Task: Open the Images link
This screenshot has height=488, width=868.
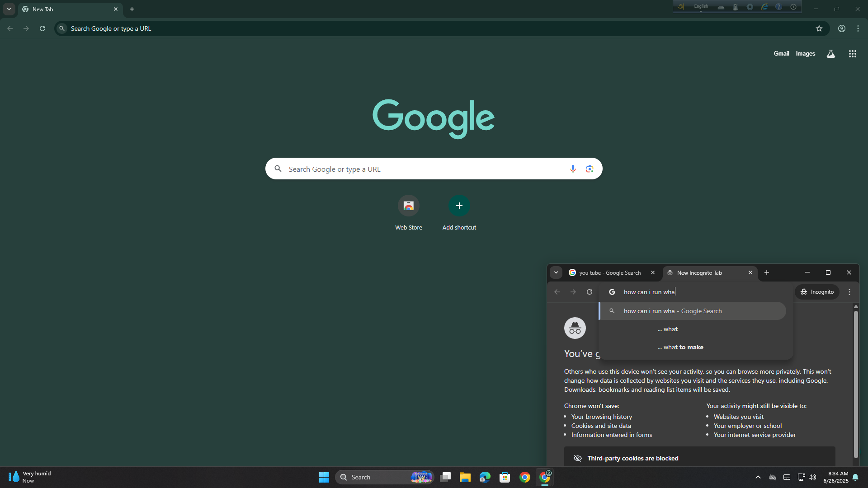Action: (x=805, y=53)
